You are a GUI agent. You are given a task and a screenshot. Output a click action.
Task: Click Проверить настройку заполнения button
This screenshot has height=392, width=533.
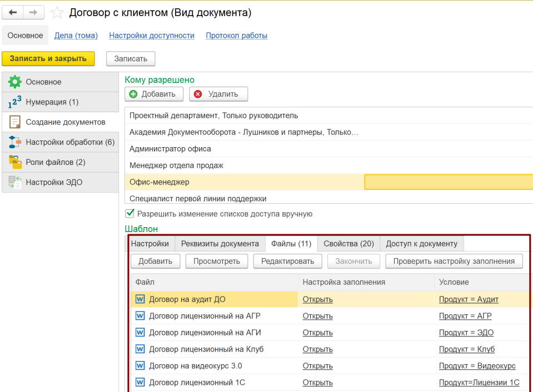454,261
